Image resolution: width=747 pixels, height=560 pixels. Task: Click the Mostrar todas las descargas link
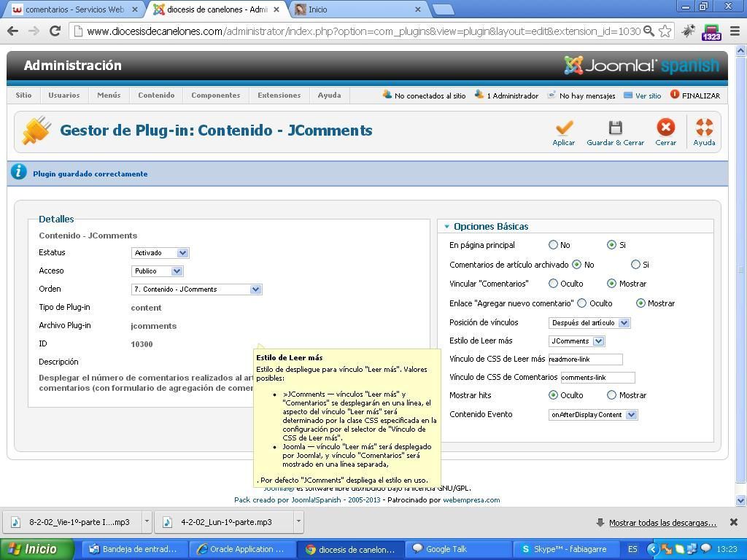coord(662,523)
